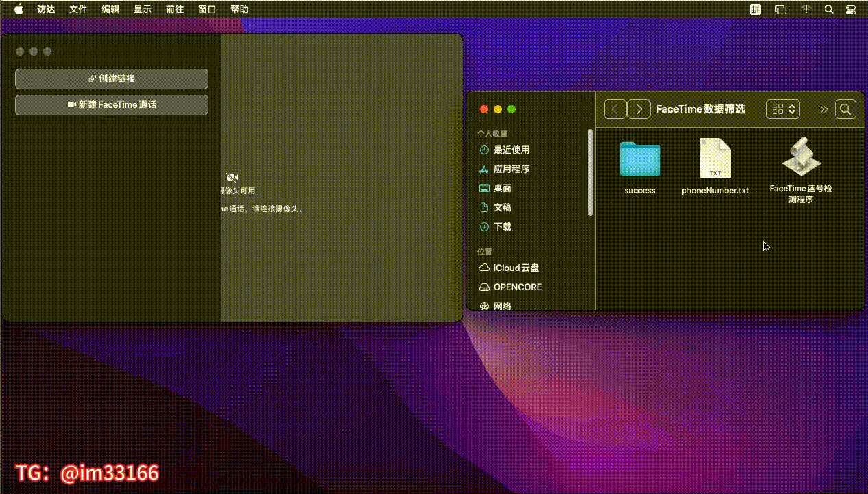This screenshot has width=868, height=494.
Task: Click the FaceTime数据筛选 window title
Action: tap(701, 109)
